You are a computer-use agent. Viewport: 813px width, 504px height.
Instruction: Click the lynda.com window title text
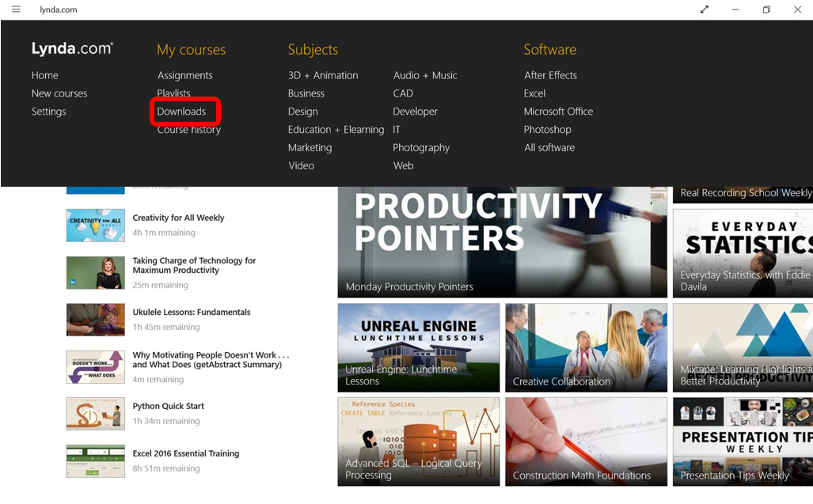point(59,9)
